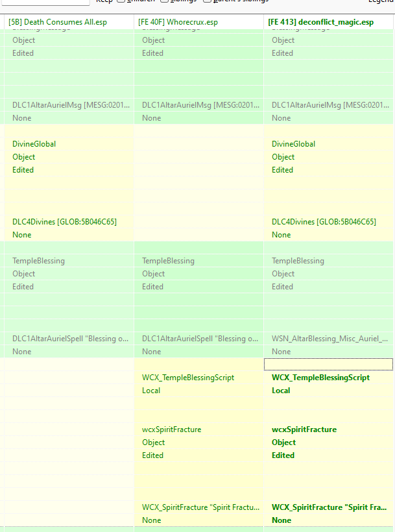The width and height of the screenshot is (395, 532).
Task: Click Object below DivineGlobal in Death Consumes All column
Action: [24, 157]
